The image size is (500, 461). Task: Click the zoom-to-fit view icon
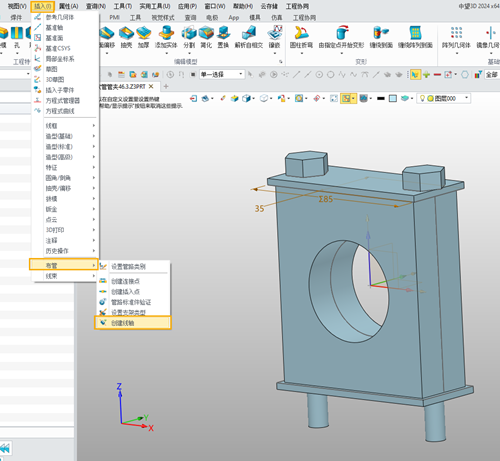pyautogui.click(x=333, y=98)
